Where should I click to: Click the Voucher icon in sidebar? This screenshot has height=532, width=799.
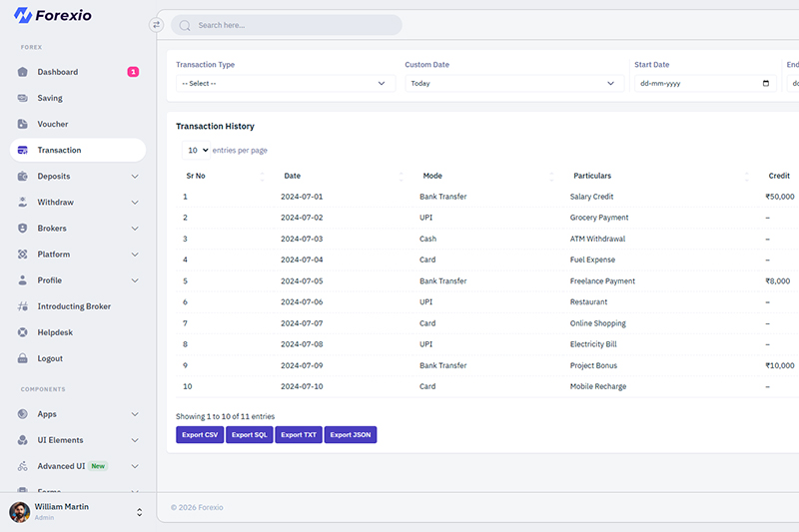23,124
